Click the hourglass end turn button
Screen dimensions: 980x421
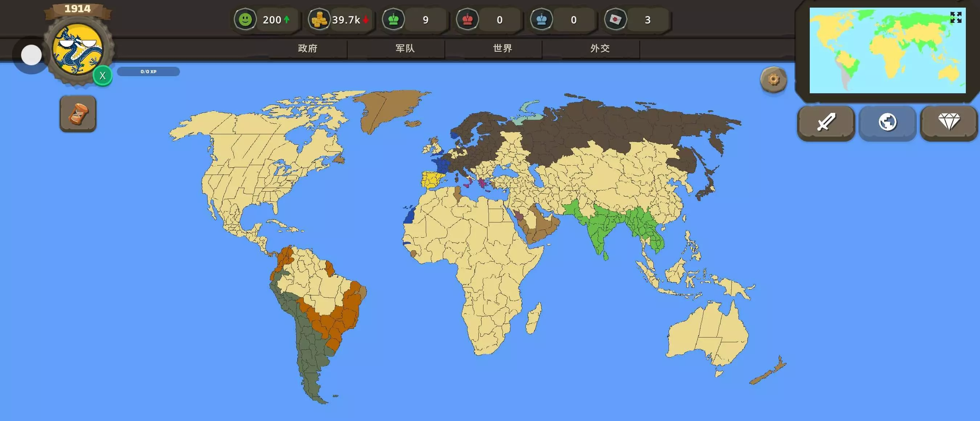78,114
